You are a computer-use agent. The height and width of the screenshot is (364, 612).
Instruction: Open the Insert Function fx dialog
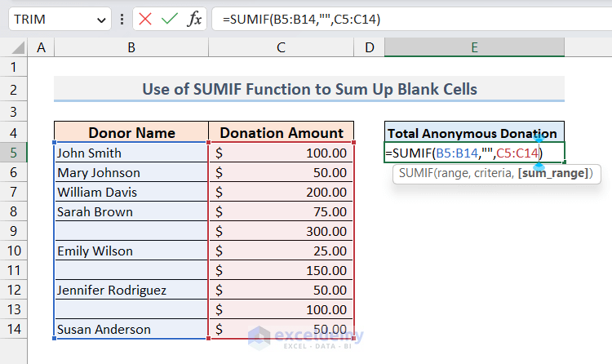[194, 19]
